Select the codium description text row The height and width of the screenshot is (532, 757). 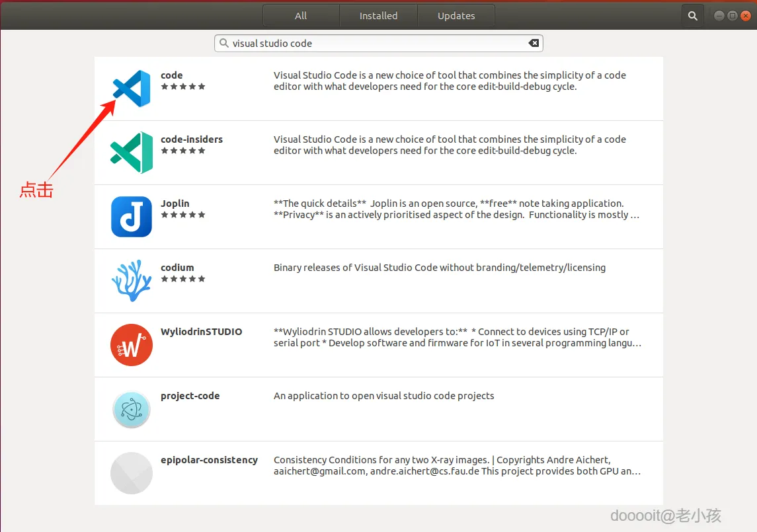pyautogui.click(x=440, y=268)
